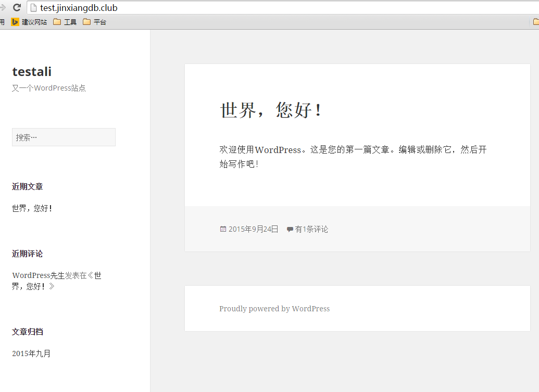The height and width of the screenshot is (392, 539).
Task: Click the Bing icon of 建议网站 bookmark
Action: pos(15,22)
